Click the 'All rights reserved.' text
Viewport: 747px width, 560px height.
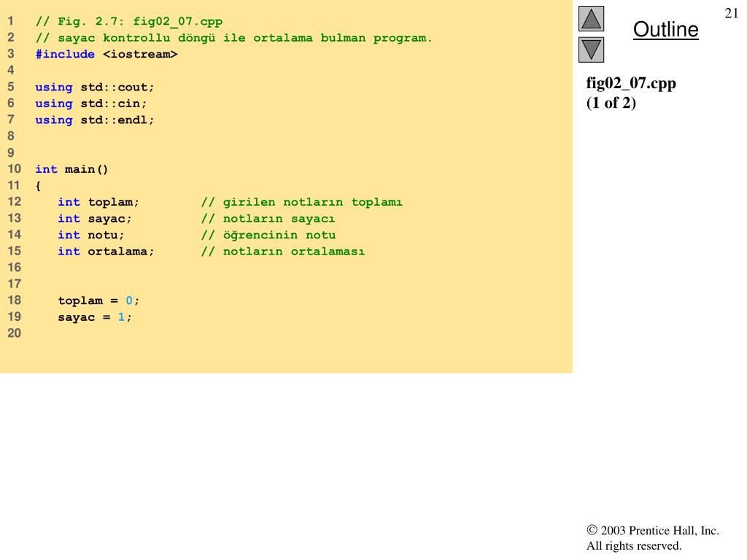pyautogui.click(x=634, y=545)
